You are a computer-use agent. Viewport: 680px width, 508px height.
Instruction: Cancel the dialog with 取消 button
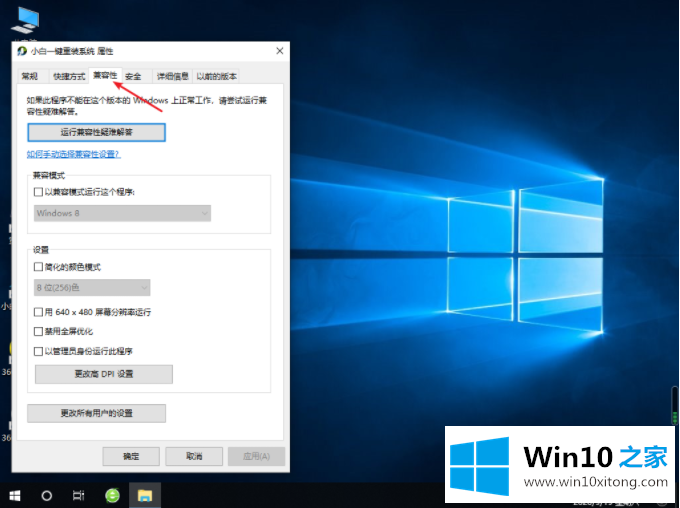[194, 456]
